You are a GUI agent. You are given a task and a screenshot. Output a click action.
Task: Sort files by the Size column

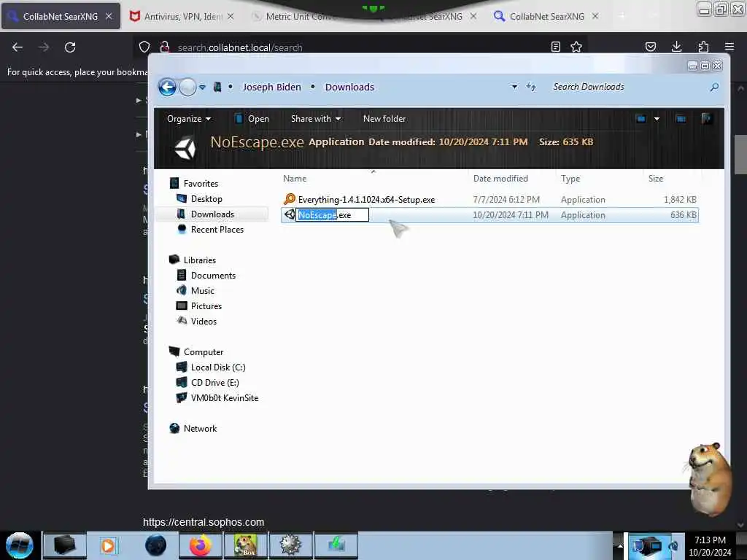click(x=656, y=179)
